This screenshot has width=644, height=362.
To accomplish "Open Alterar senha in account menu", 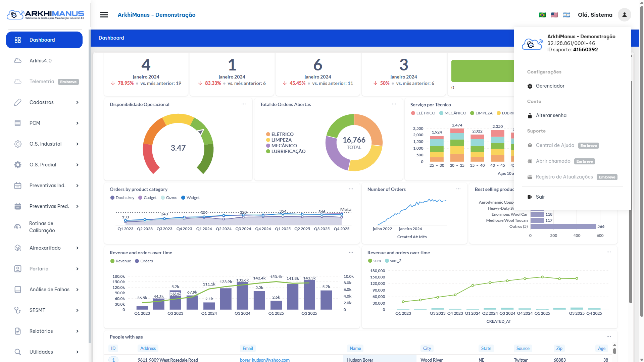I will pos(551,115).
